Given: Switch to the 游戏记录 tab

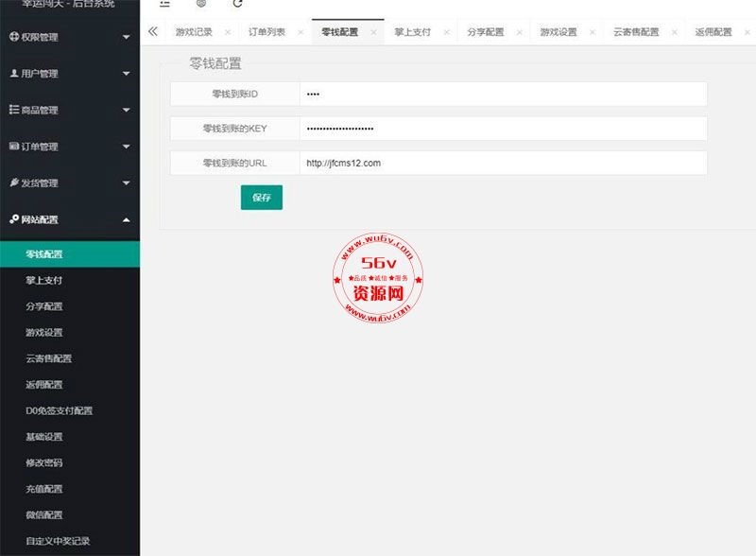Looking at the screenshot, I should pos(194,32).
